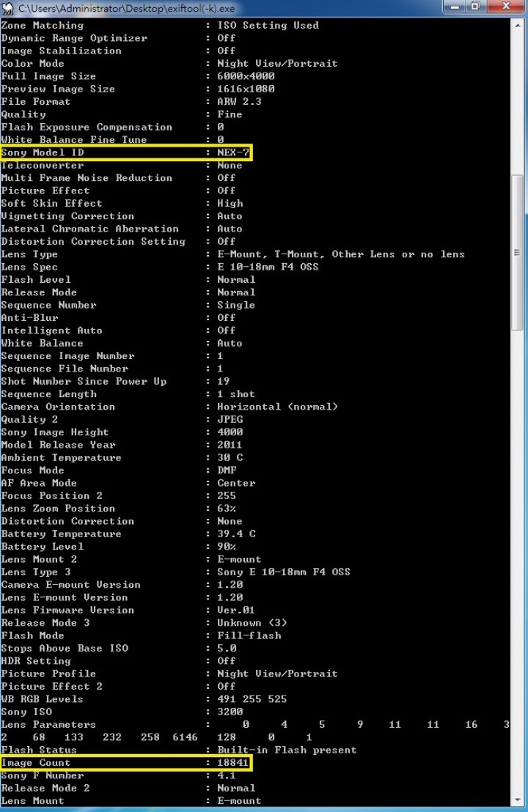Click 'Distortion Correction Setting' label
The image size is (528, 812).
coord(93,241)
